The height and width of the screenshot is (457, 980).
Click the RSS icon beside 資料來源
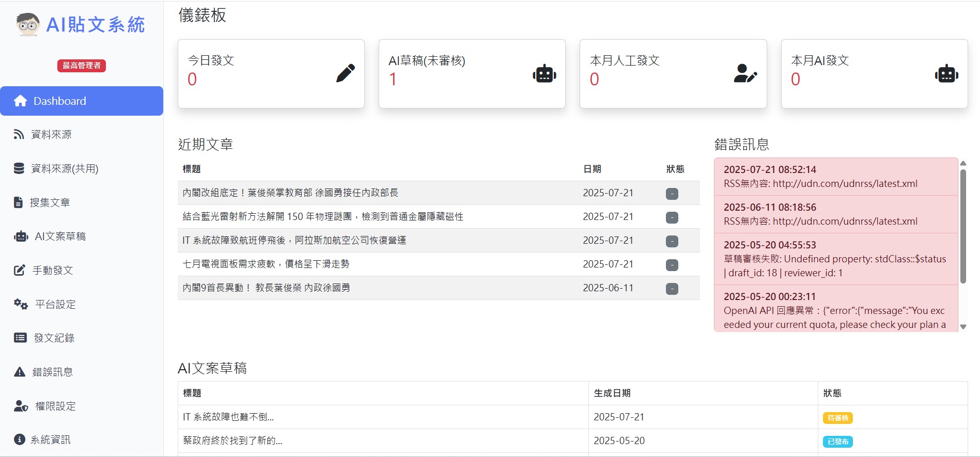pos(19,134)
